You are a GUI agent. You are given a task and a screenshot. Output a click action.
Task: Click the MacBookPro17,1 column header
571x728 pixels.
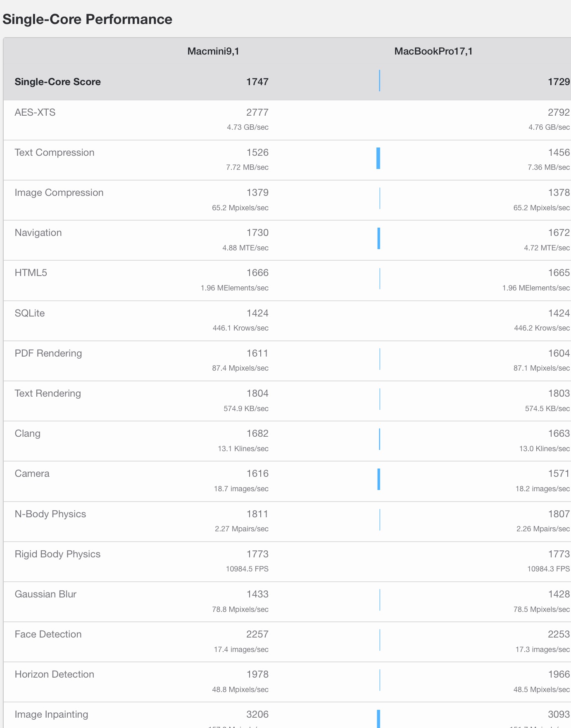(x=433, y=51)
